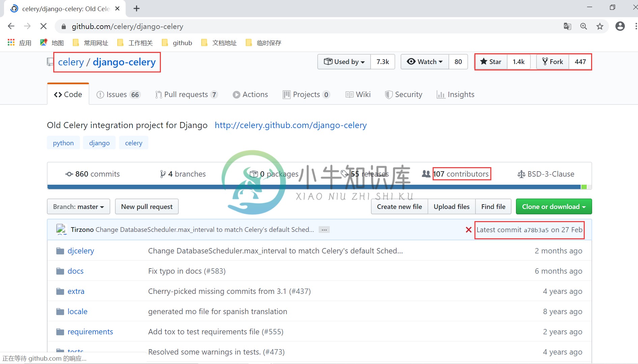The image size is (638, 364).
Task: Click New pull request
Action: click(147, 207)
